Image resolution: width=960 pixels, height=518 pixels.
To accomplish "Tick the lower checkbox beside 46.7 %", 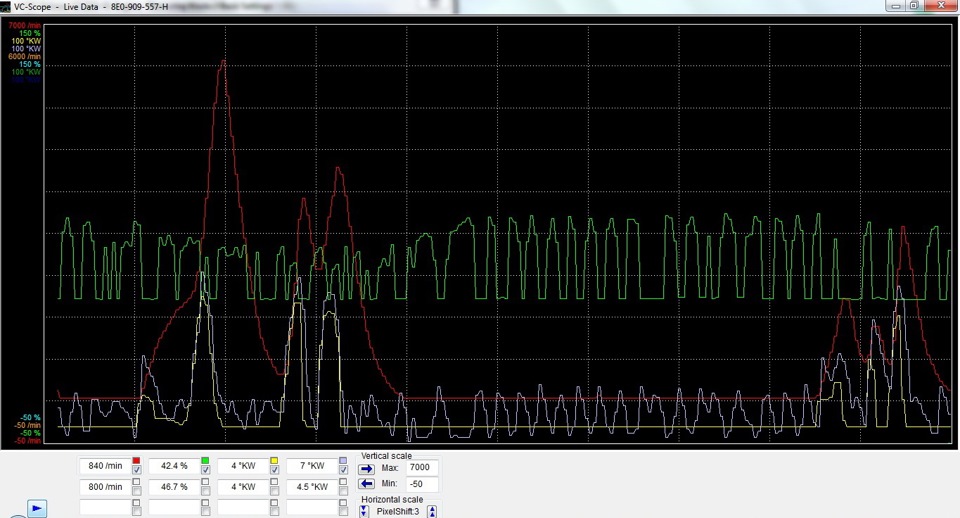I will (x=205, y=490).
